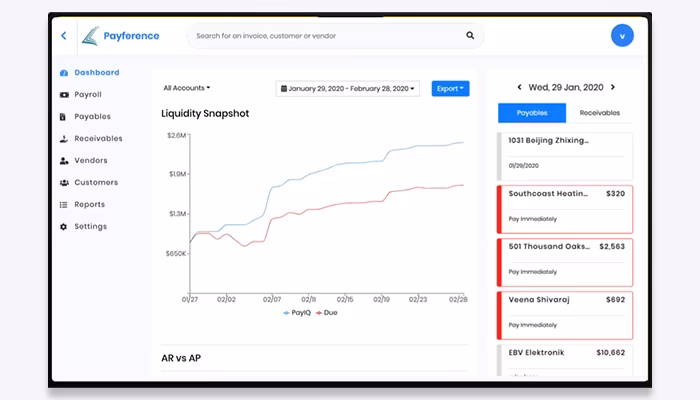Open the user avatar menu
The height and width of the screenshot is (400, 700).
pos(622,36)
